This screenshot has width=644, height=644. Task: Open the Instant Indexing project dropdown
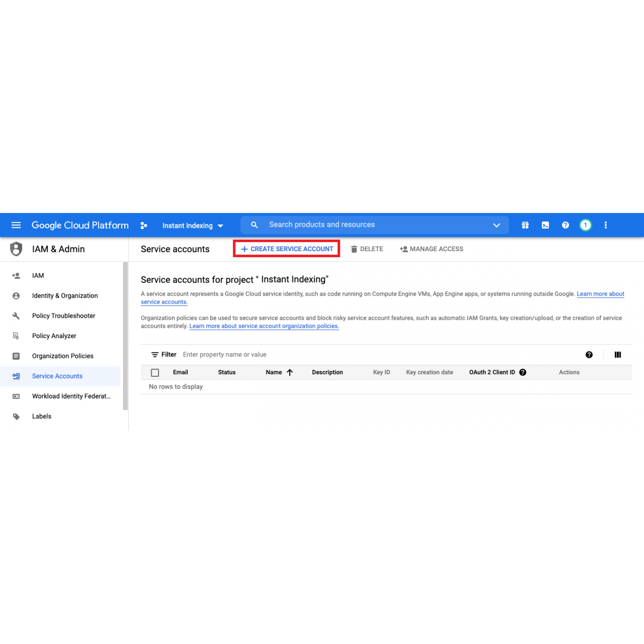tap(192, 225)
